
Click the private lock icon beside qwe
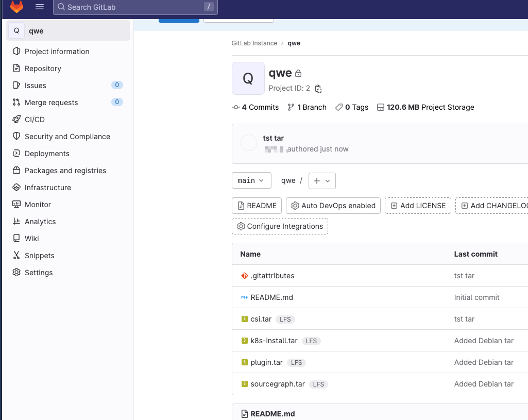point(298,73)
